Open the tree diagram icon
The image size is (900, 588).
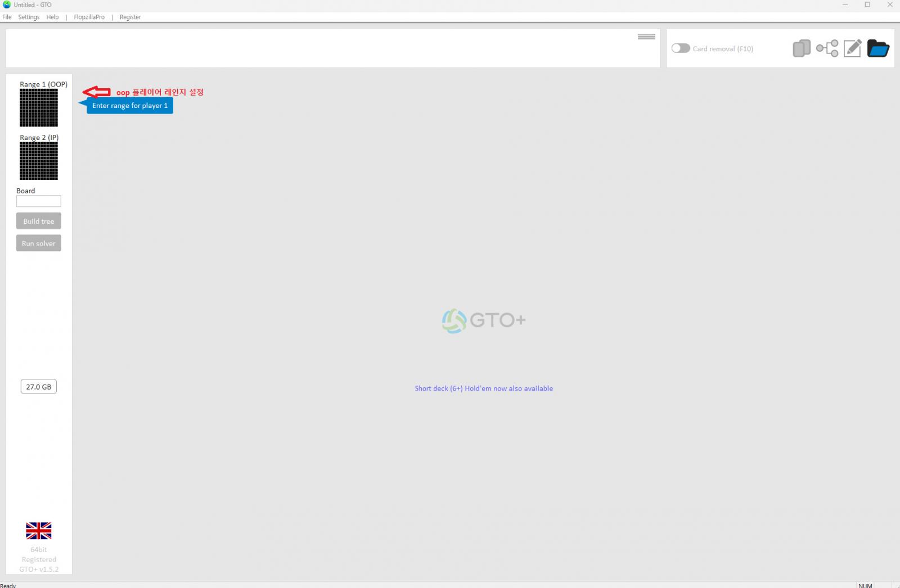click(x=827, y=49)
